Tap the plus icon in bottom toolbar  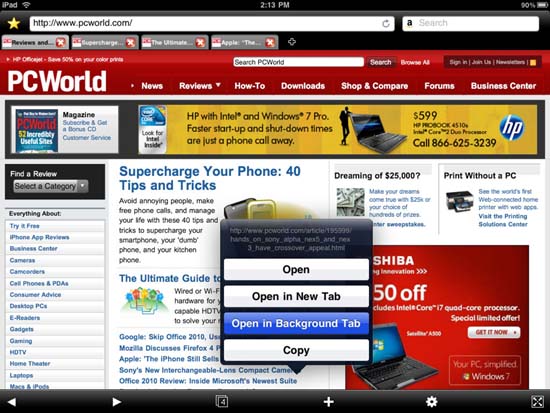coord(328,402)
